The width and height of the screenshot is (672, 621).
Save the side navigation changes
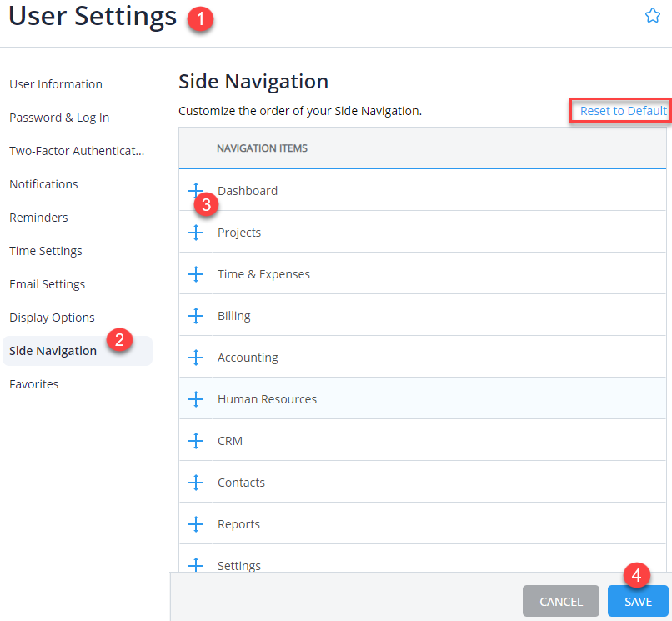point(638,601)
